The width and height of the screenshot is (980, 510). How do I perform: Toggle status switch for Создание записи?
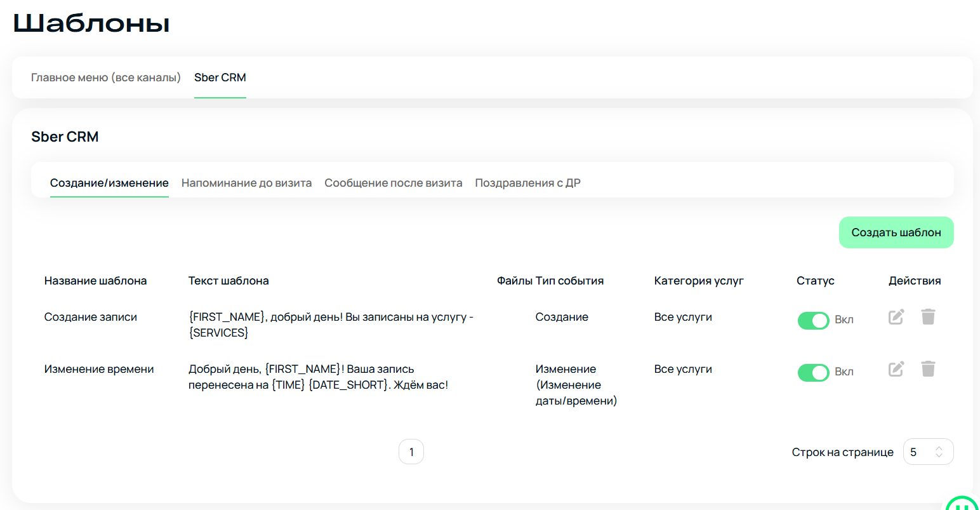pyautogui.click(x=814, y=321)
